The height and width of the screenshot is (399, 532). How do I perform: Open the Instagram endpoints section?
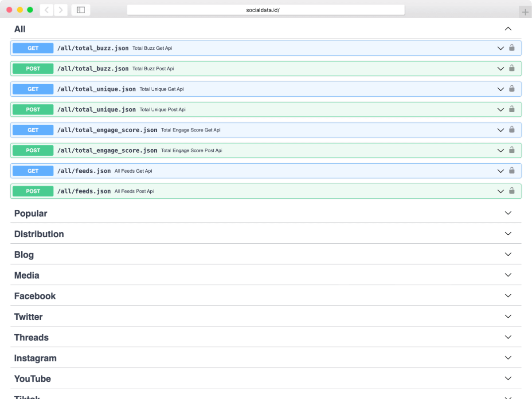pyautogui.click(x=35, y=358)
